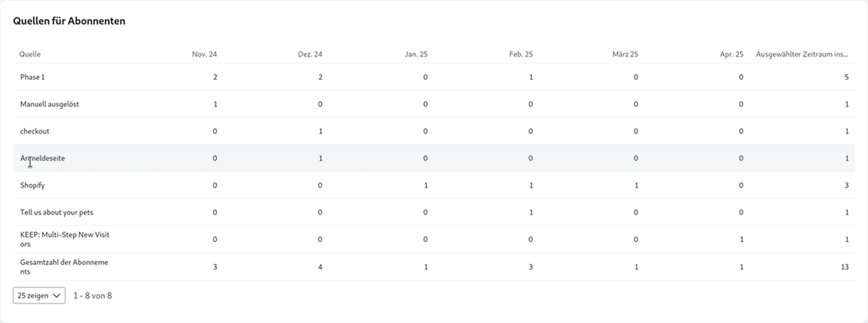Click the 'Dez. 24' column header

tap(310, 54)
